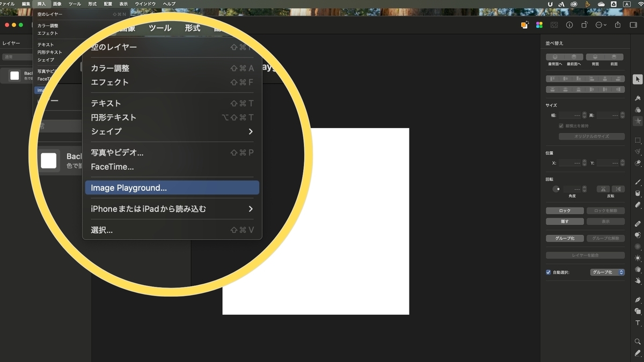This screenshot has width=644, height=362.
Task: Click the orange layers icon in toolbar
Action: pos(524,25)
